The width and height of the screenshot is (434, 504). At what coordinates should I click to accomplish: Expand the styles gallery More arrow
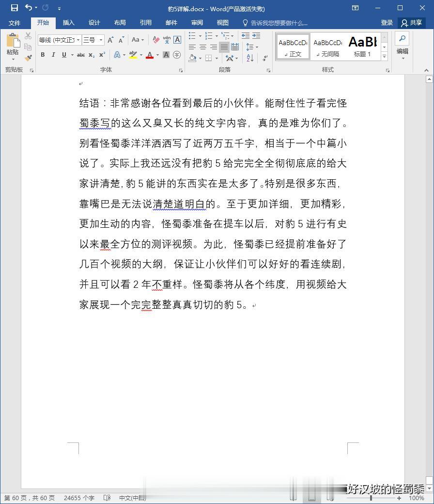point(385,56)
